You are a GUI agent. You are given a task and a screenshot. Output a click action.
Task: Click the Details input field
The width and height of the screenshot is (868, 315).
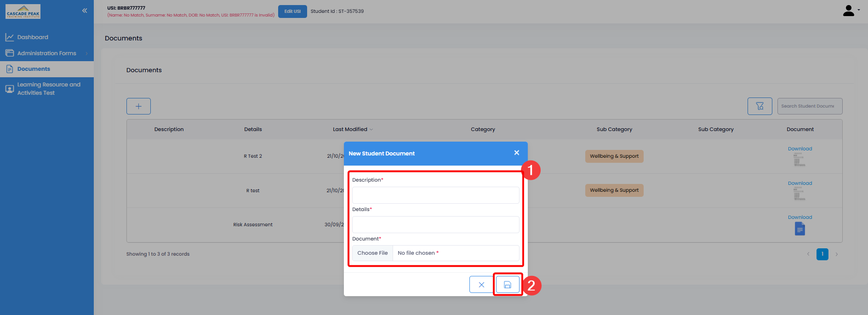(435, 225)
